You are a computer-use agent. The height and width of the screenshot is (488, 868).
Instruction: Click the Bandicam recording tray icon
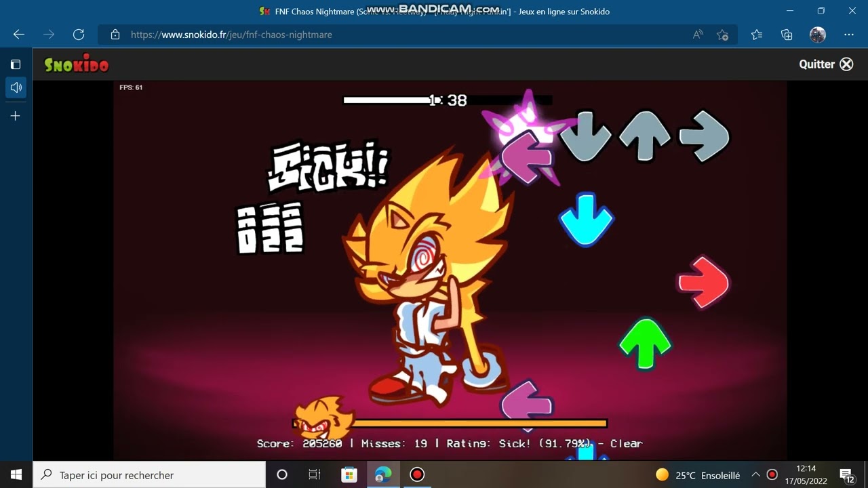[772, 475]
